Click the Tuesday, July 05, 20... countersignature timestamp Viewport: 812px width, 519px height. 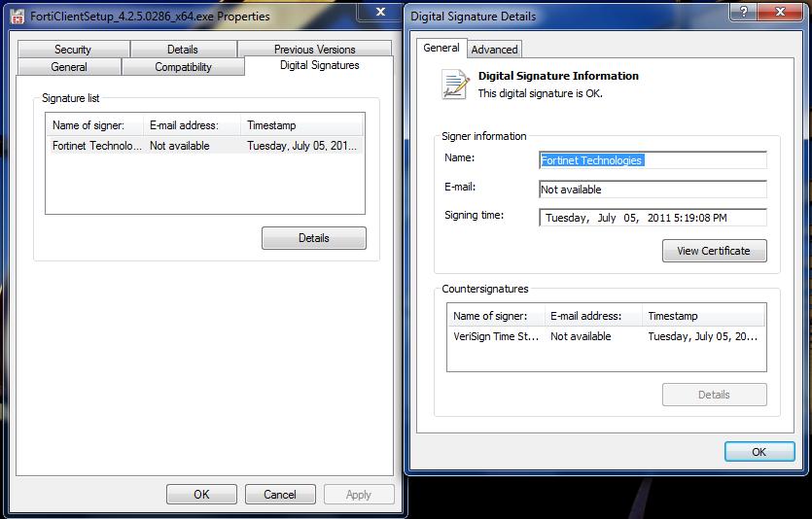[703, 336]
